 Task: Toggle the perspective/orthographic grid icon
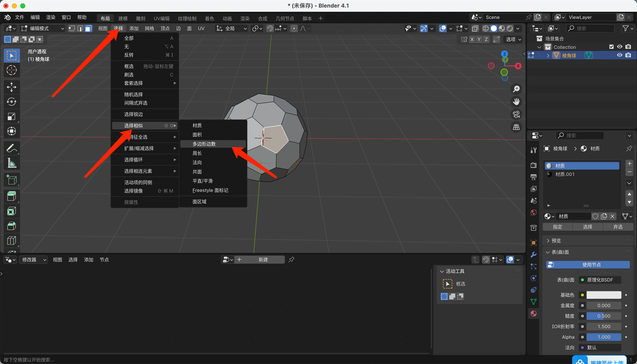coord(516,127)
